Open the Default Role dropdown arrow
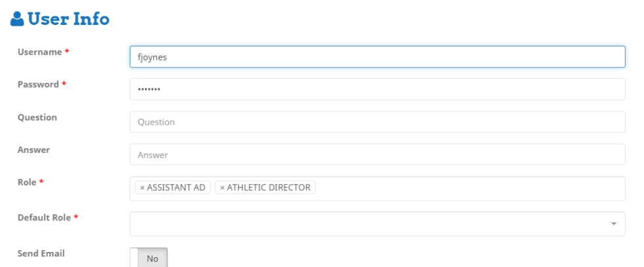Screen dimensions: 644x267 pos(614,224)
